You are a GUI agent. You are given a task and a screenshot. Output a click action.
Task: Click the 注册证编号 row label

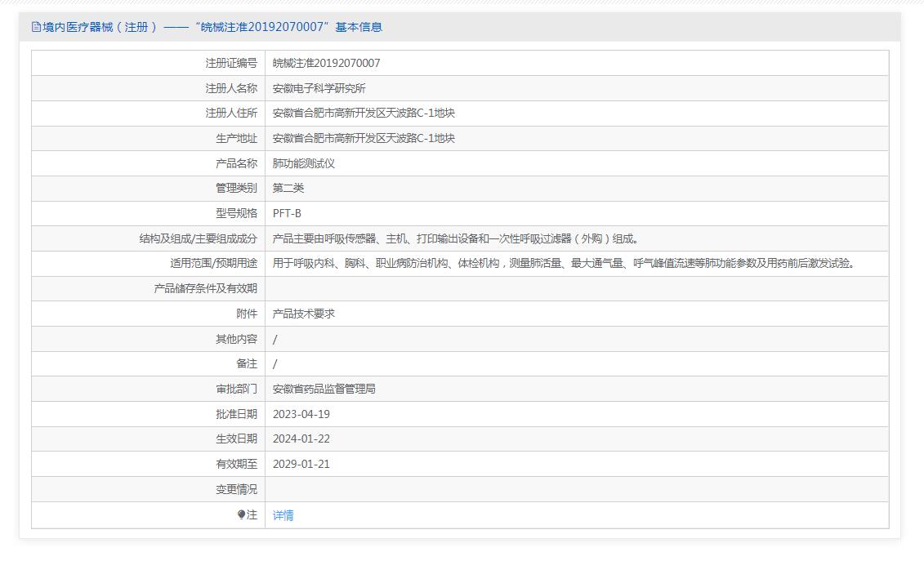tap(231, 63)
